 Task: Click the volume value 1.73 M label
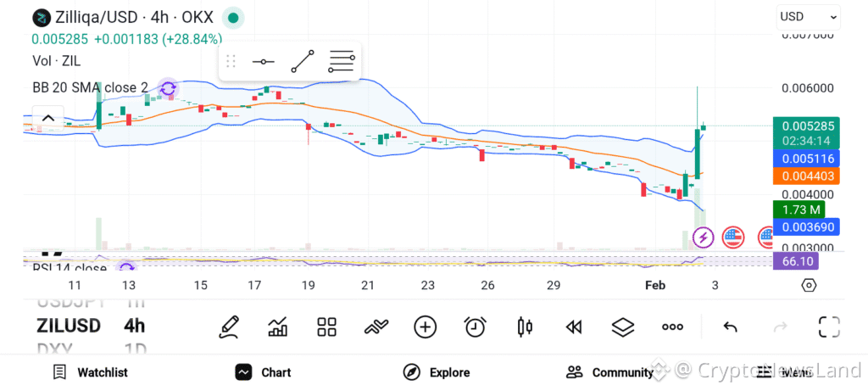tap(798, 209)
